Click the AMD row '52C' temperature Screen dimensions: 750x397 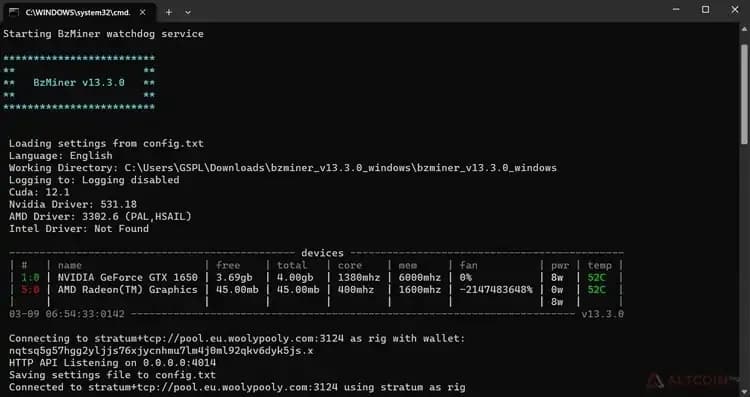(597, 290)
